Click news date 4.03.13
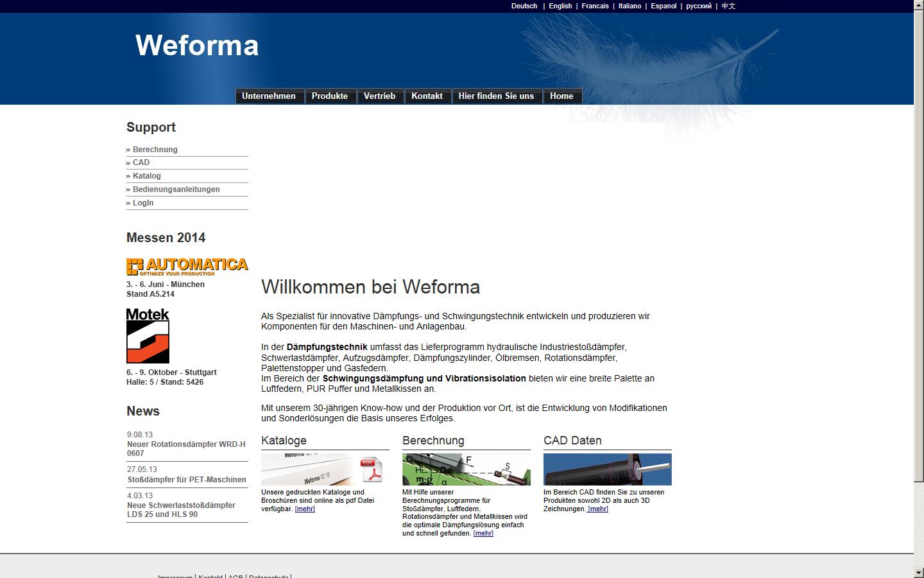Image resolution: width=924 pixels, height=578 pixels. click(140, 496)
